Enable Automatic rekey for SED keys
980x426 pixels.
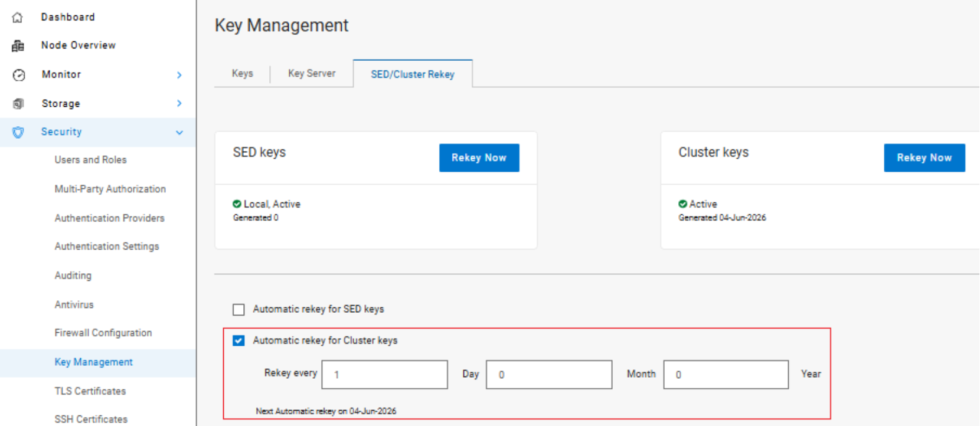tap(239, 309)
